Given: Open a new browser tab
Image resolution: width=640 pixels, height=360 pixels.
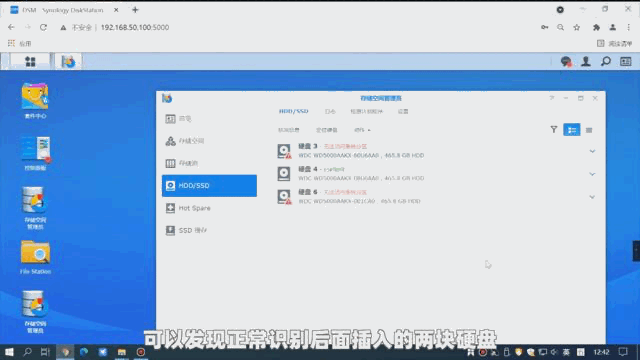Looking at the screenshot, I should 135,10.
